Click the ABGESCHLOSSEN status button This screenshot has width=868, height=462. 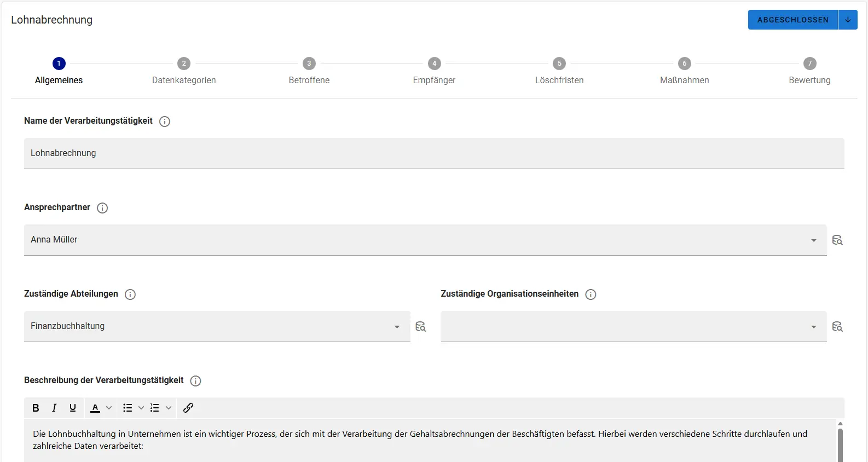pyautogui.click(x=793, y=20)
